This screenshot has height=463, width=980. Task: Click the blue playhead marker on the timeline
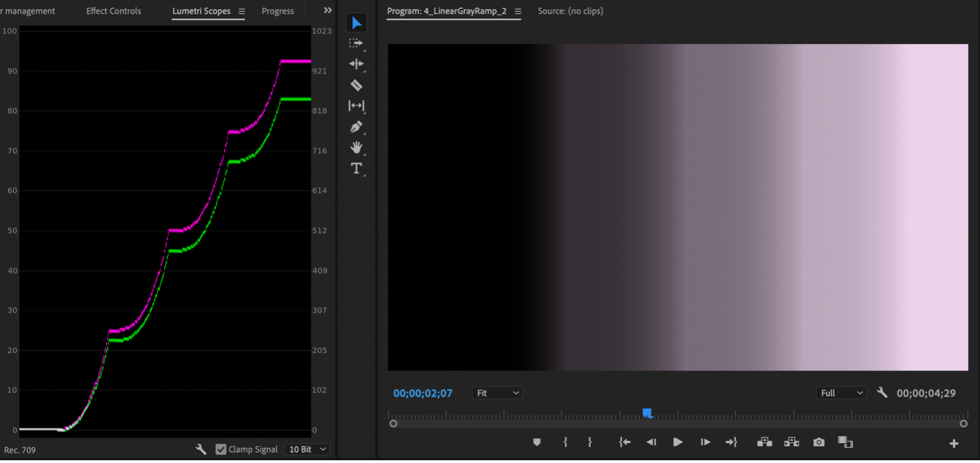tap(647, 412)
